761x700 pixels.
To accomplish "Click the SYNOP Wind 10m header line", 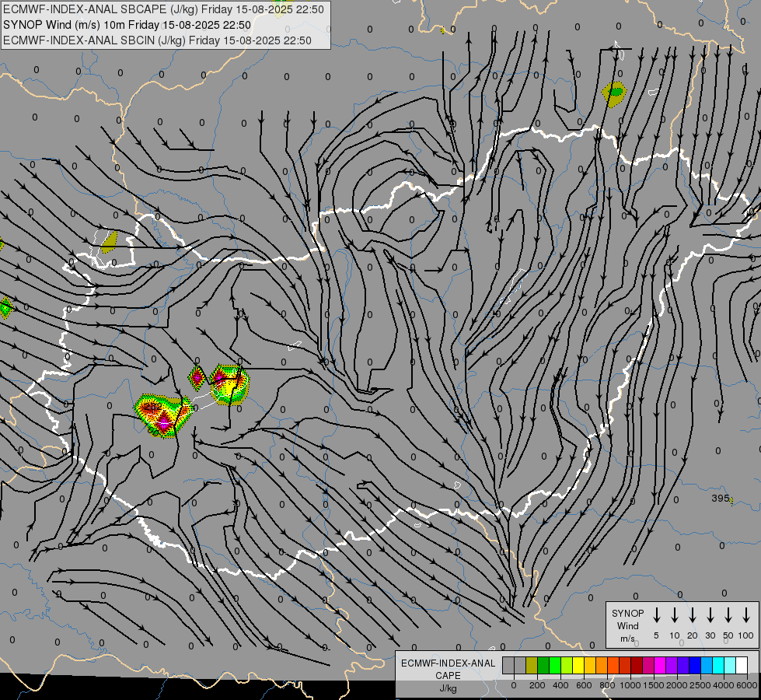I will point(127,25).
